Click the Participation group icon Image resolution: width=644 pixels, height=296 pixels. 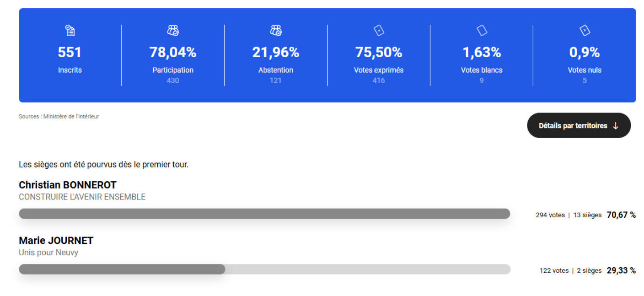coord(173,31)
